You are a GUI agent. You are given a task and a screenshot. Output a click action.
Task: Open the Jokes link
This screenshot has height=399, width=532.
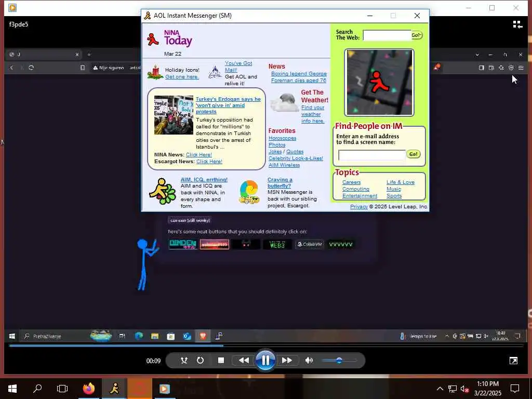pos(275,152)
